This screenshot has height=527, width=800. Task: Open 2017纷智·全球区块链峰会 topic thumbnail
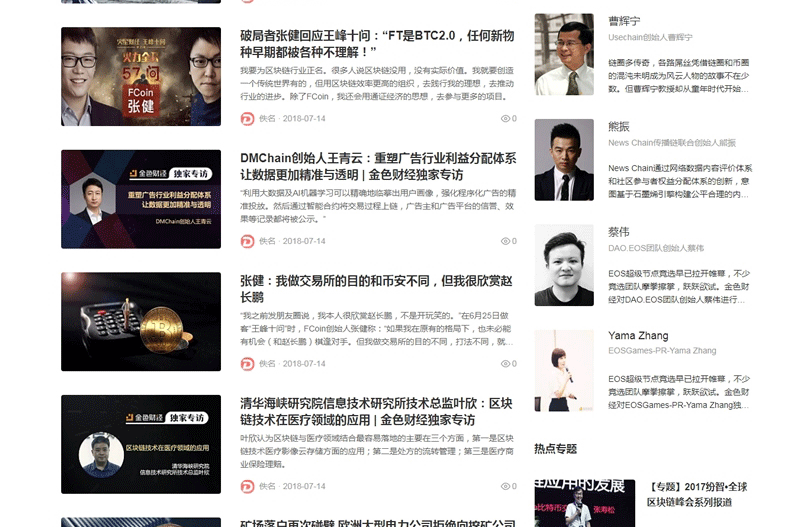click(585, 503)
